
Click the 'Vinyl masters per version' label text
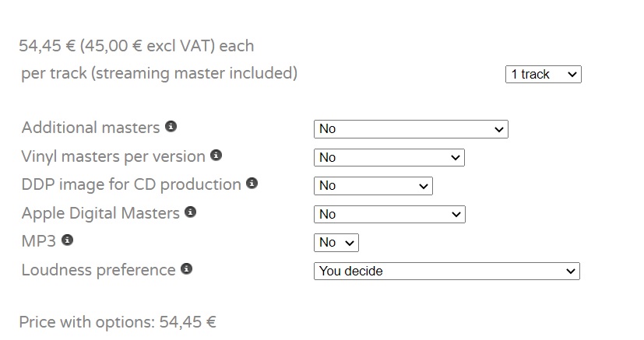tap(113, 156)
